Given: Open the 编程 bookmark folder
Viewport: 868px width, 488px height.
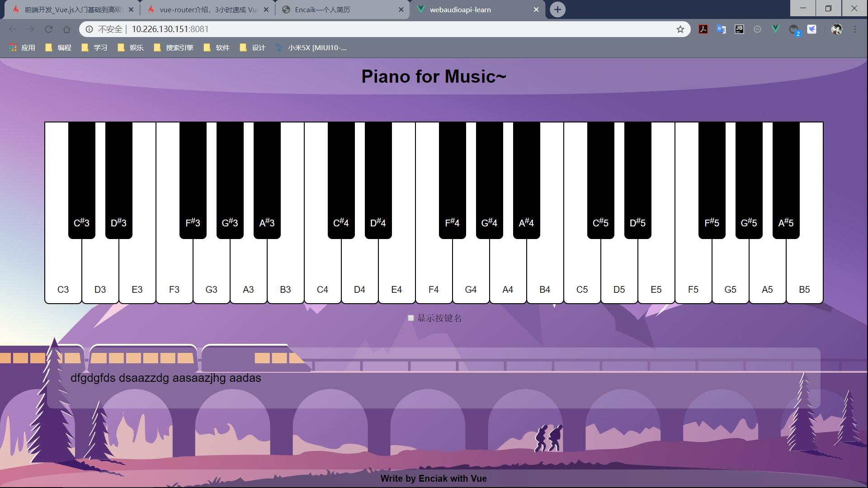Looking at the screenshot, I should click(58, 47).
